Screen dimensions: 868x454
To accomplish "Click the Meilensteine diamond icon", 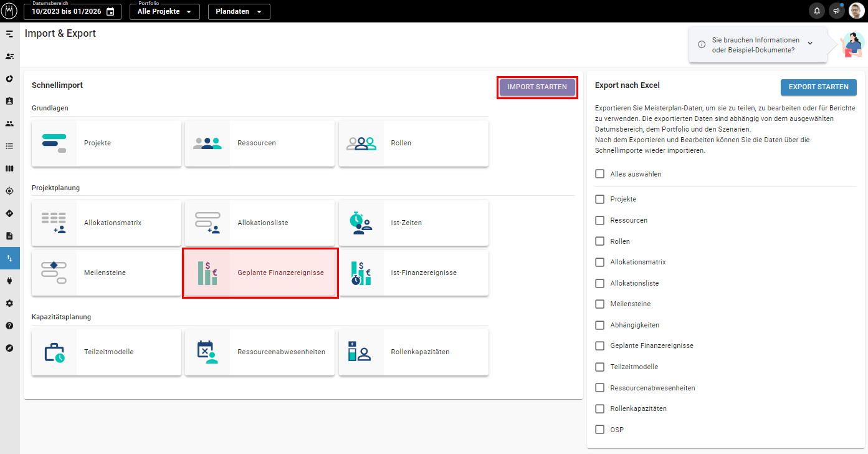I will tap(54, 273).
